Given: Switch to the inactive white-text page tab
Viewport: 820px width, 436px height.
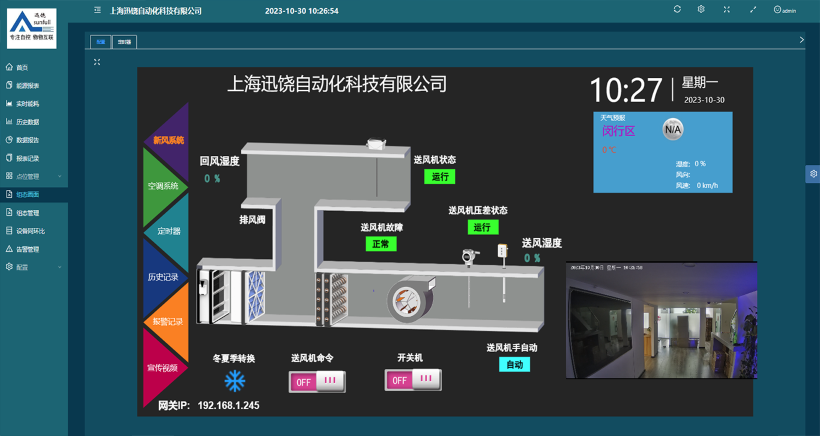Looking at the screenshot, I should click(124, 42).
